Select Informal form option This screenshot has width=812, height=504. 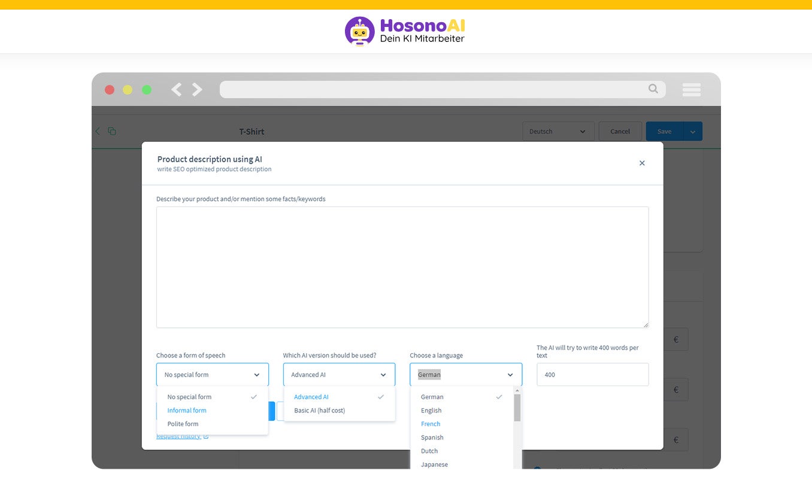213,411
